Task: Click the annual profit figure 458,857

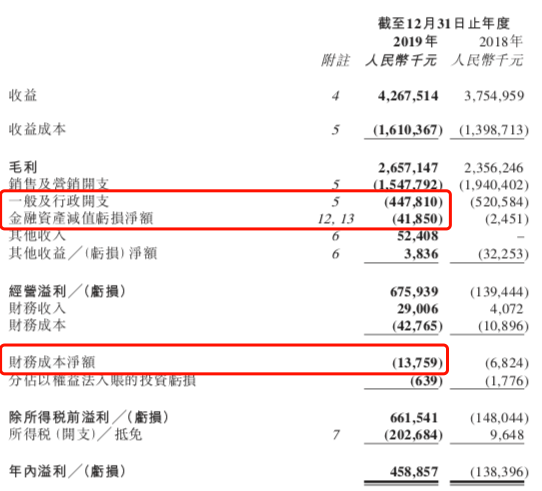Action: click(414, 472)
